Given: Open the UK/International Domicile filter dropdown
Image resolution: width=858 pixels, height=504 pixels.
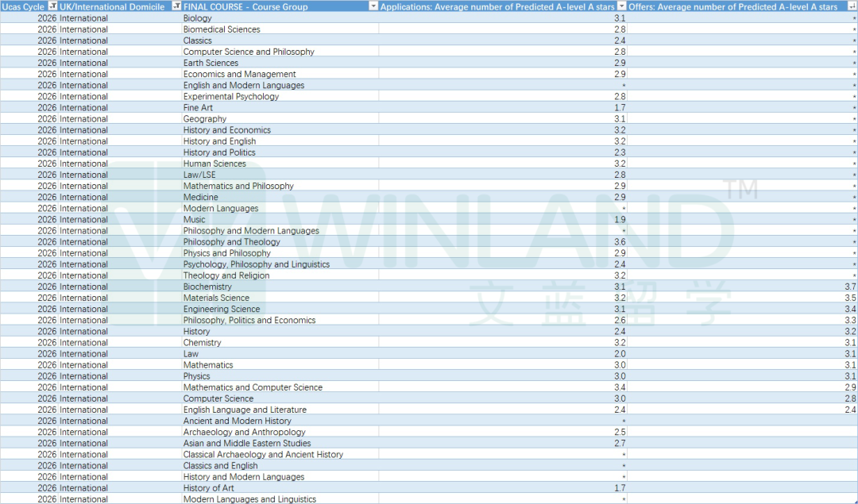Looking at the screenshot, I should click(176, 6).
